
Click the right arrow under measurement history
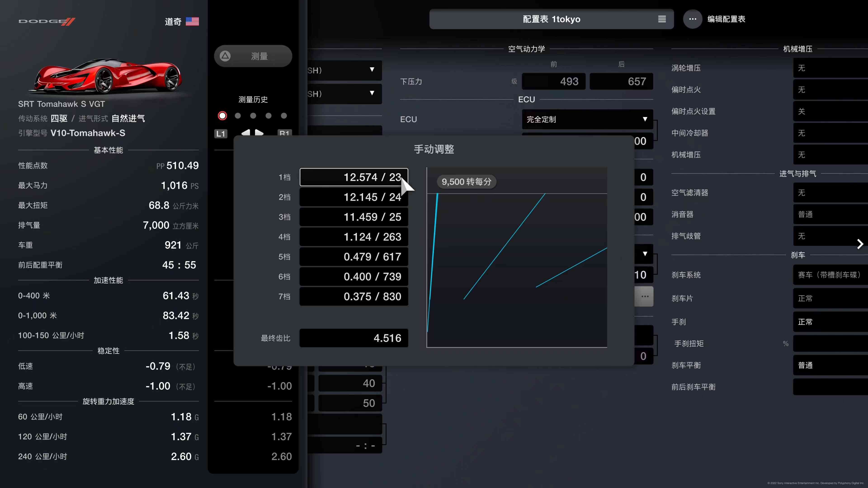point(259,132)
